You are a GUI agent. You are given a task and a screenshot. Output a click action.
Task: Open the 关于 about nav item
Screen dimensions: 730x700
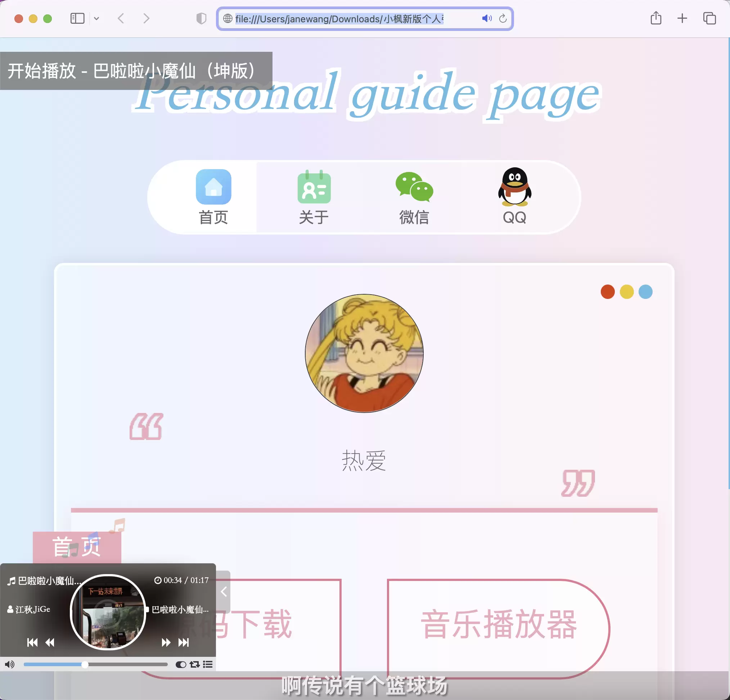(314, 196)
